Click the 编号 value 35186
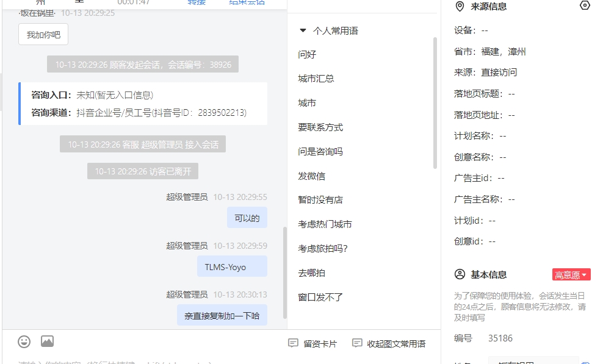The width and height of the screenshot is (603, 364). (x=500, y=338)
